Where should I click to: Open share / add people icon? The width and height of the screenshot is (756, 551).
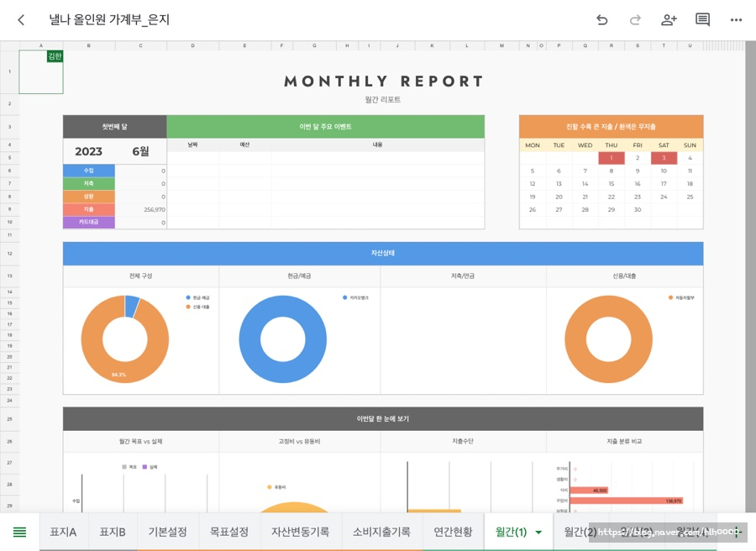click(669, 20)
